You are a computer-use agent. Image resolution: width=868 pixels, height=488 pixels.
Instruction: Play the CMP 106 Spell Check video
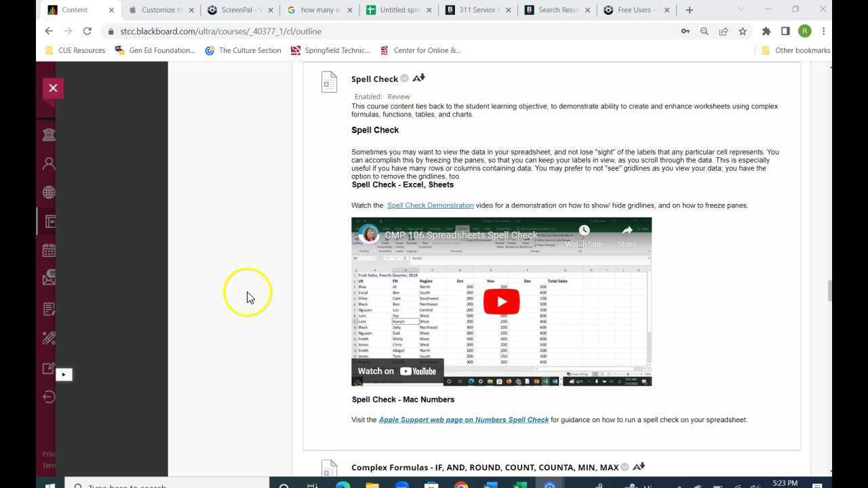point(501,301)
